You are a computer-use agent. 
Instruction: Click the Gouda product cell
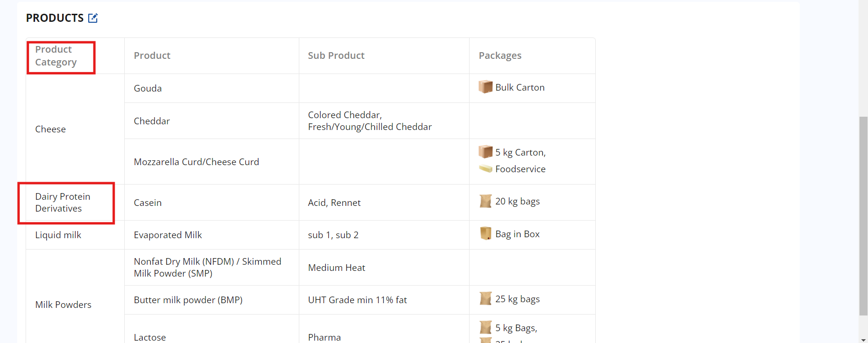[x=148, y=88]
